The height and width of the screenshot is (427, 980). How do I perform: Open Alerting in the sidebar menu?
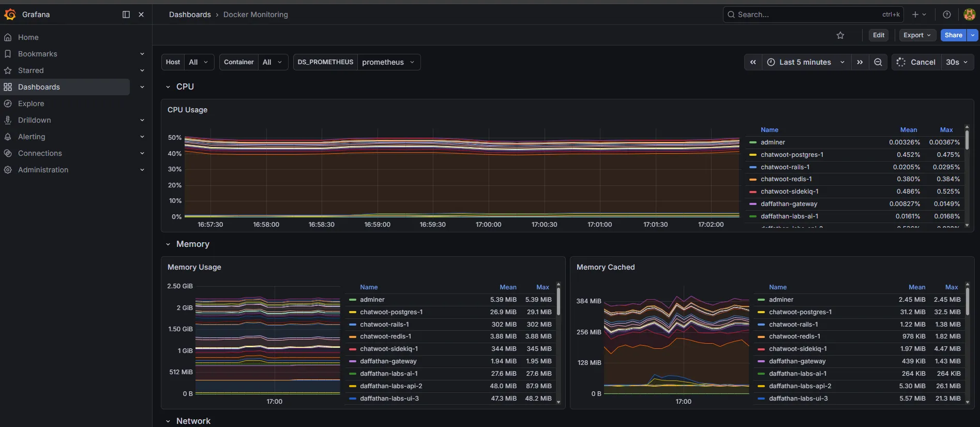click(32, 137)
